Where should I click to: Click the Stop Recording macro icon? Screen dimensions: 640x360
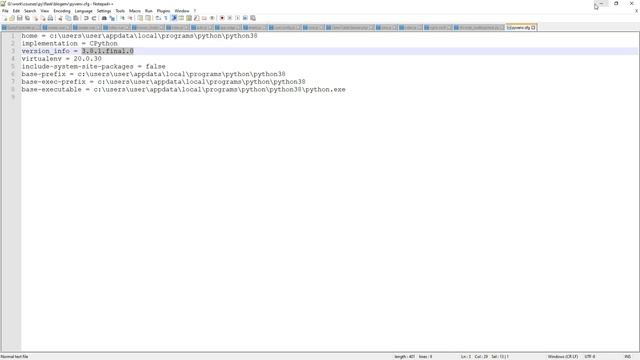point(230,18)
